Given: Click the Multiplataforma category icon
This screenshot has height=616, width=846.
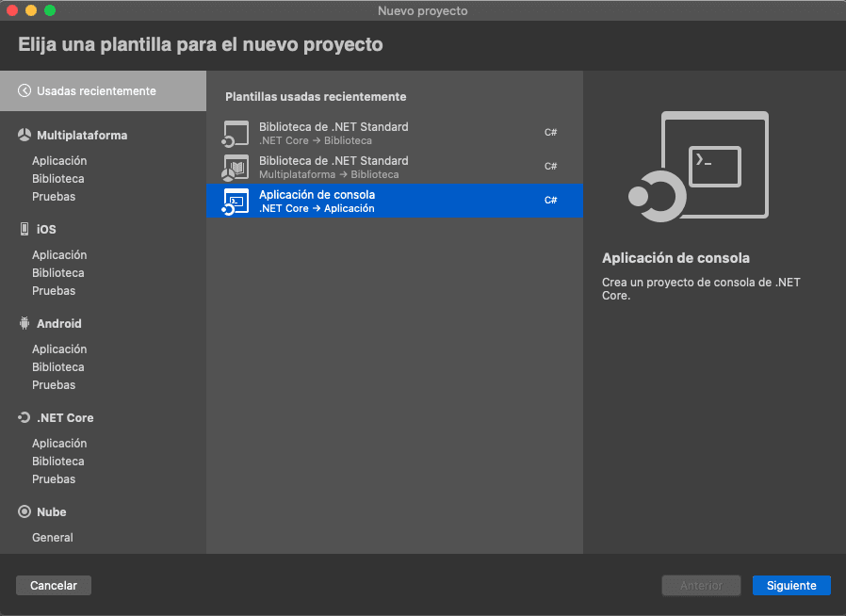Looking at the screenshot, I should pyautogui.click(x=24, y=136).
